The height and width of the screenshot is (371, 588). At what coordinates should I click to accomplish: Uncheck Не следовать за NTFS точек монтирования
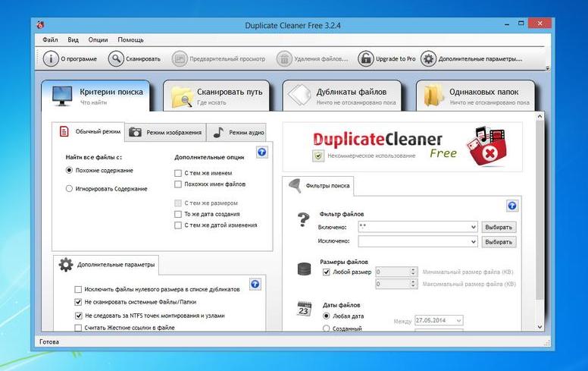[78, 316]
